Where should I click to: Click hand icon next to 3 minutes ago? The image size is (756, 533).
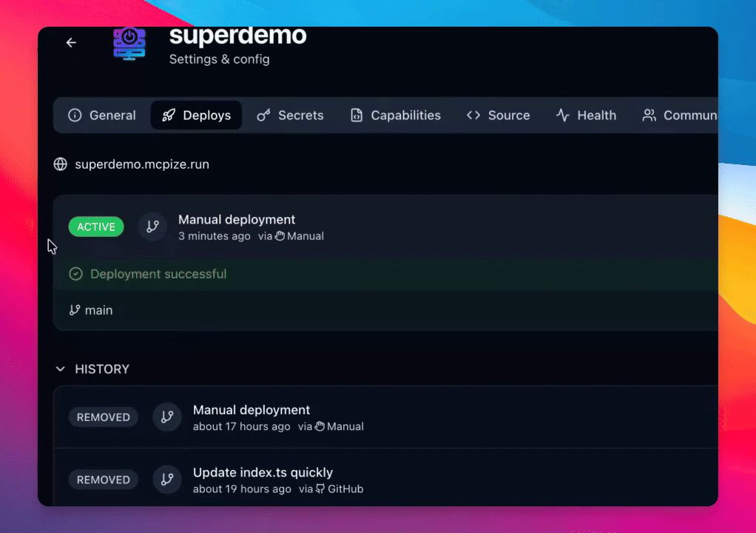tap(280, 236)
